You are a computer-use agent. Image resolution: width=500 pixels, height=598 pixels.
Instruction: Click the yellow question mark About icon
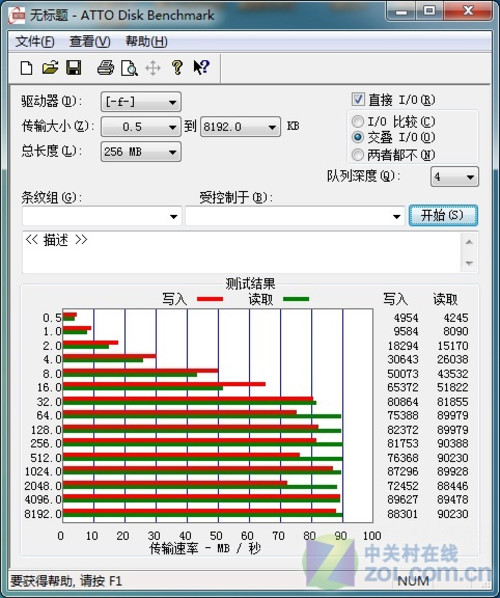[177, 68]
